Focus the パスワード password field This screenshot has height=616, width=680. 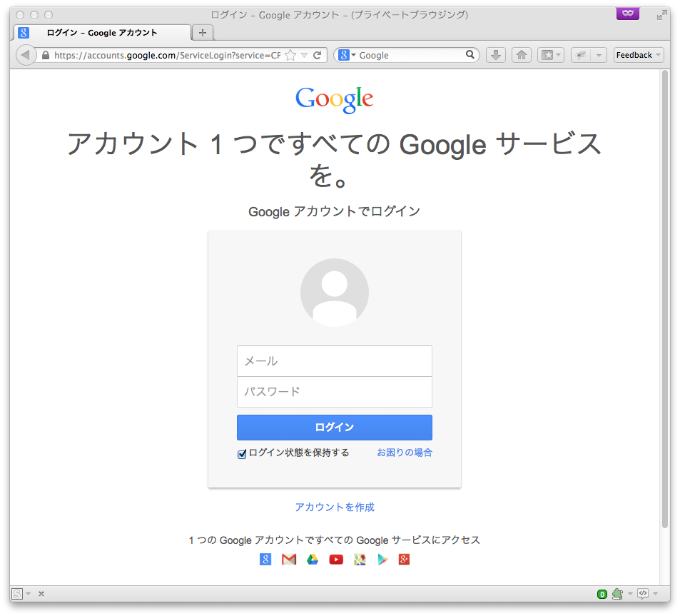[x=335, y=392]
